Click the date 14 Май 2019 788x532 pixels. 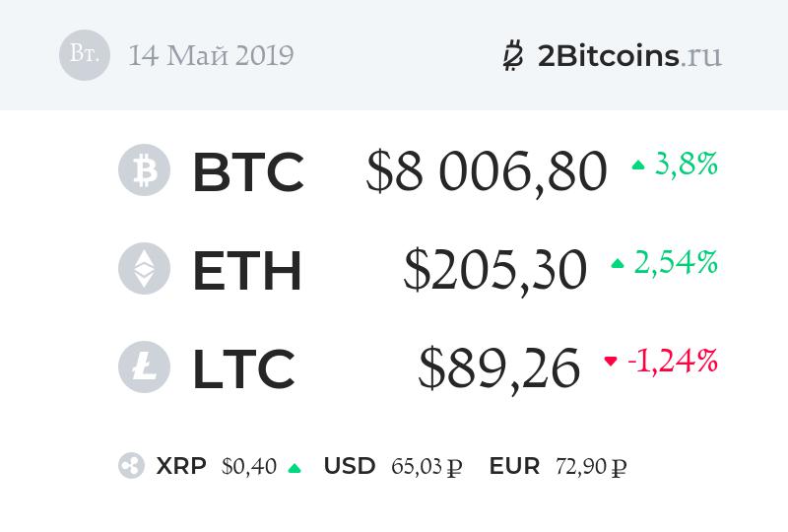pos(211,55)
